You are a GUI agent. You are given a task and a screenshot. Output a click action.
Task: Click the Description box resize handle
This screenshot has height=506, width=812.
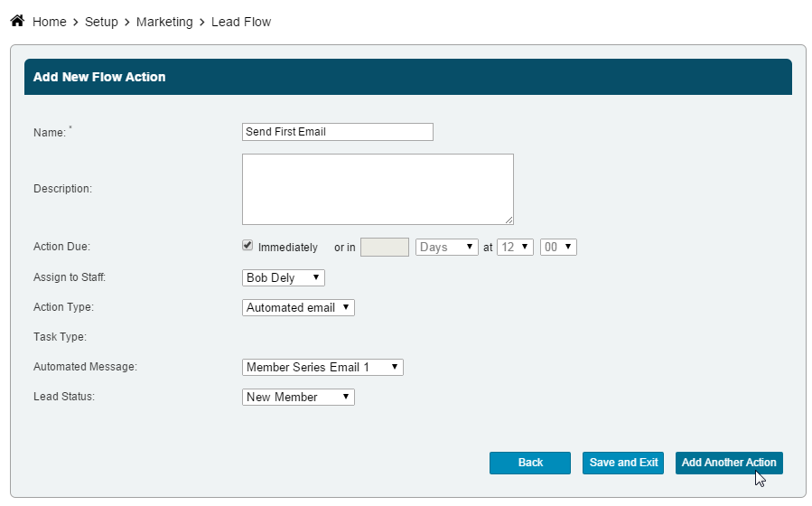click(509, 220)
